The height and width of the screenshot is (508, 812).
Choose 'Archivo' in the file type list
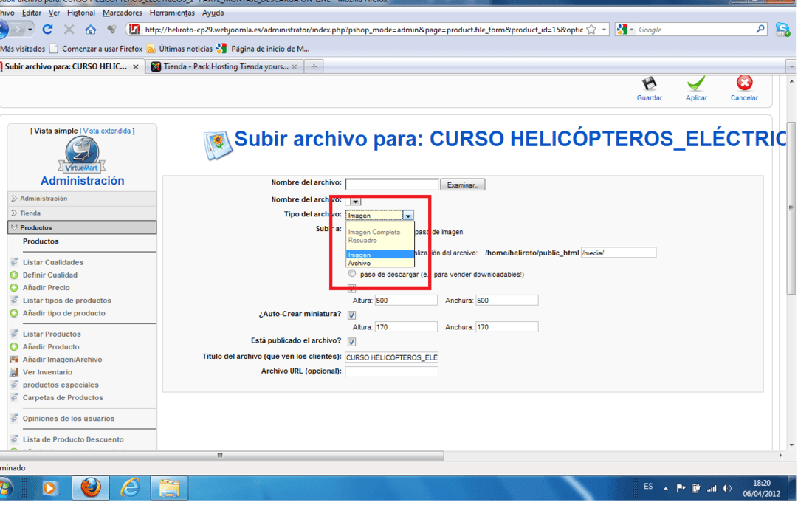[x=379, y=263]
